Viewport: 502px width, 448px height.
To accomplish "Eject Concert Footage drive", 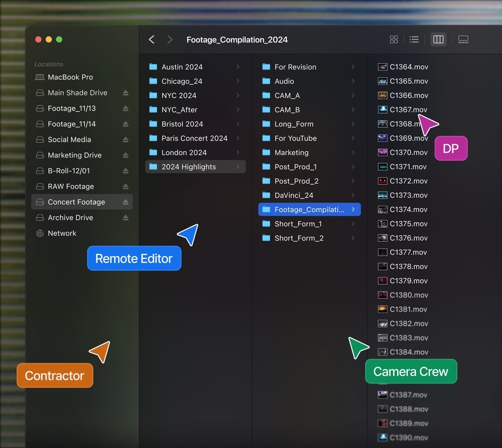I will point(125,202).
